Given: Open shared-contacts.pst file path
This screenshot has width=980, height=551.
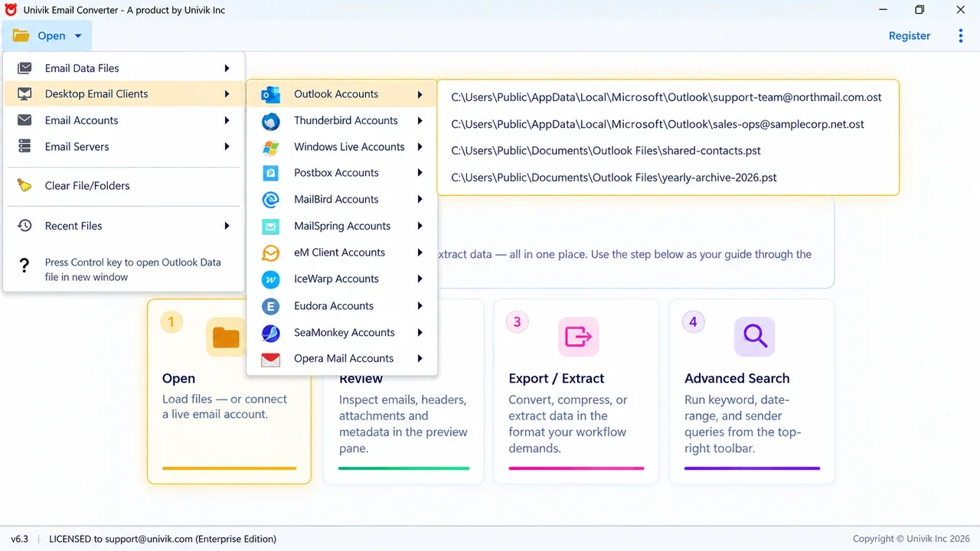Looking at the screenshot, I should (x=606, y=151).
